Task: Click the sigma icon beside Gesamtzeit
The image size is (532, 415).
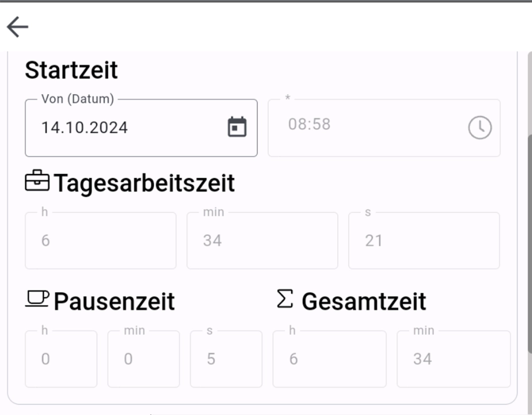Action: pyautogui.click(x=285, y=298)
